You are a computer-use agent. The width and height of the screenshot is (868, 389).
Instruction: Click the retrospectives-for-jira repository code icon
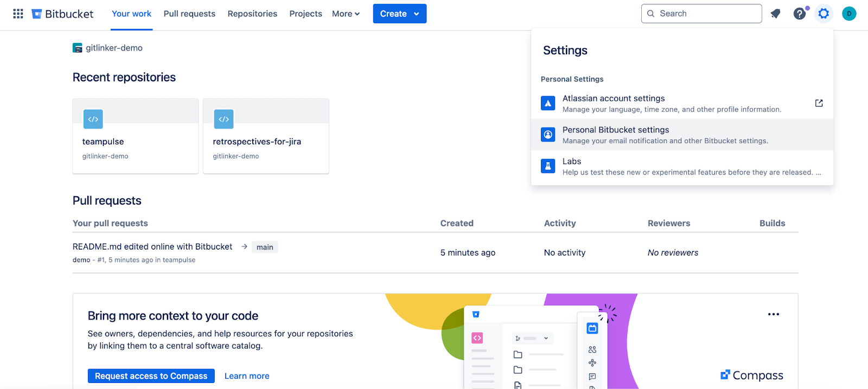tap(224, 119)
